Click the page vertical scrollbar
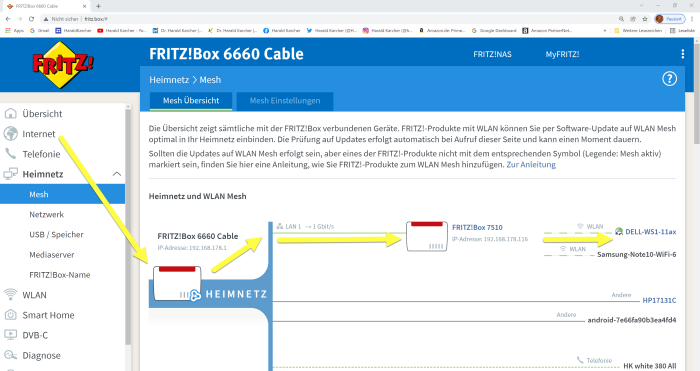Screen dimensions: 700x371 pos(697,94)
